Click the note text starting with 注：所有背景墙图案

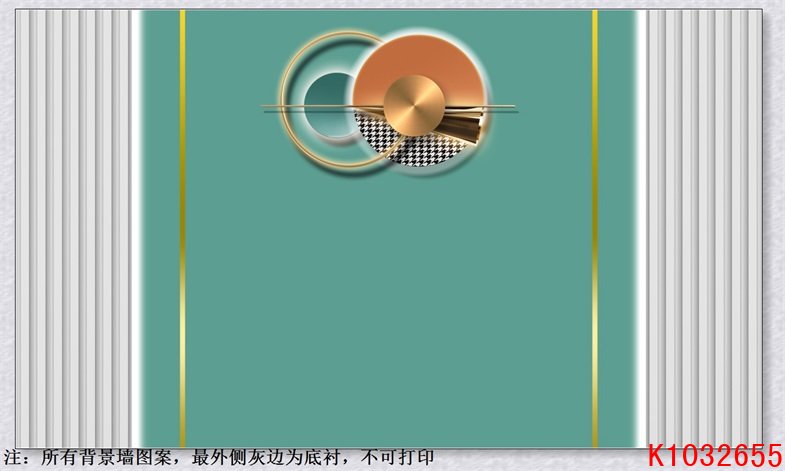click(218, 457)
